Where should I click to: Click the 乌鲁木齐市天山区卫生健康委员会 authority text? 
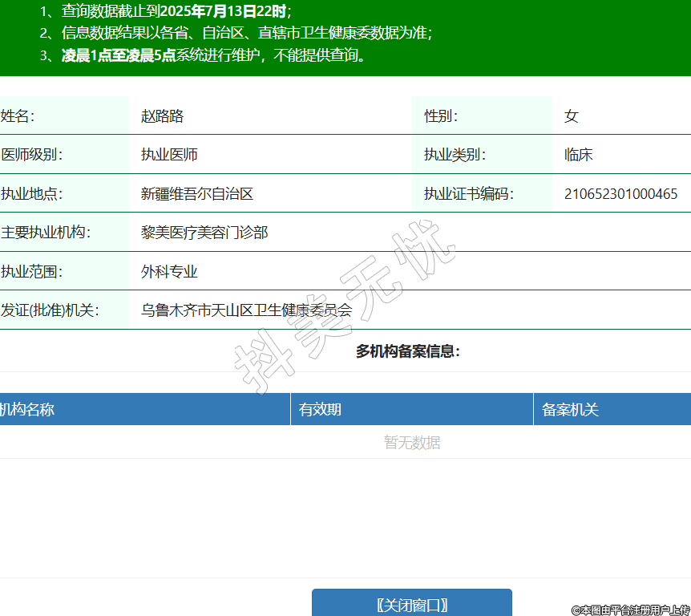coord(246,310)
